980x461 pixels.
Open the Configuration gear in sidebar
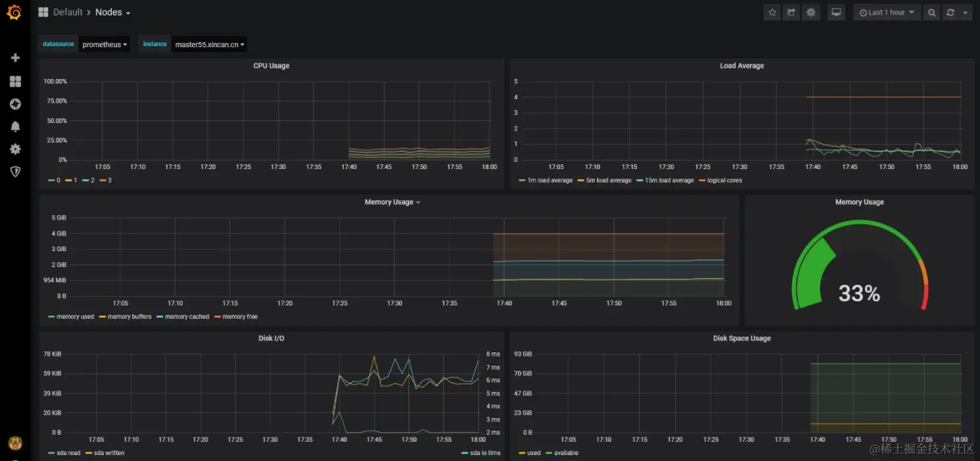click(15, 149)
